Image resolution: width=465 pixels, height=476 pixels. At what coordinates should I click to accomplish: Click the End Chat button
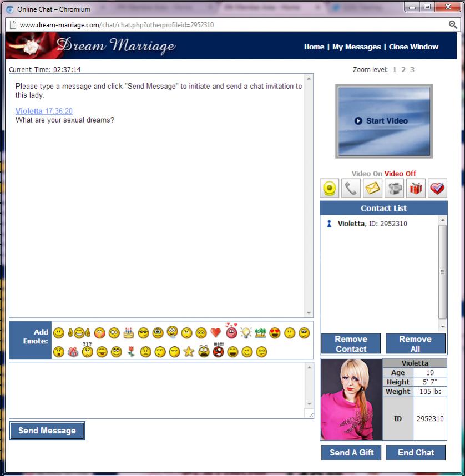coord(416,452)
